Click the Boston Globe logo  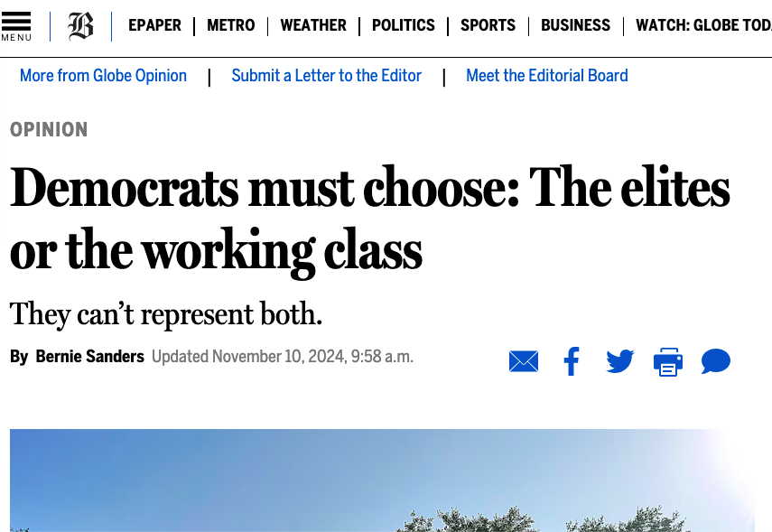80,26
